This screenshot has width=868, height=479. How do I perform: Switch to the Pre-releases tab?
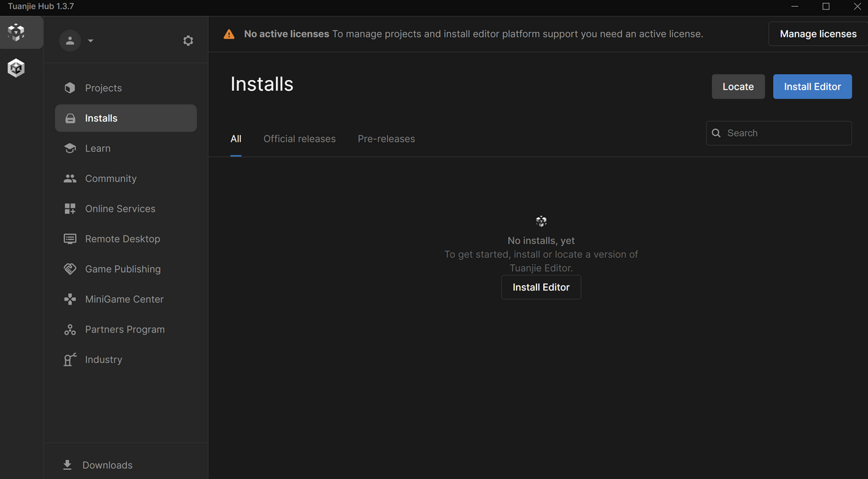[x=386, y=139]
